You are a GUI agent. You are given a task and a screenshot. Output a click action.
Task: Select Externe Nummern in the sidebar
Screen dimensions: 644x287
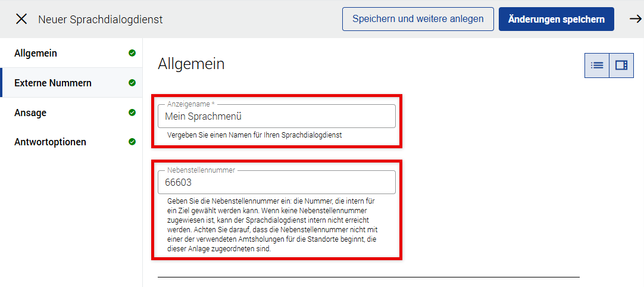click(53, 83)
